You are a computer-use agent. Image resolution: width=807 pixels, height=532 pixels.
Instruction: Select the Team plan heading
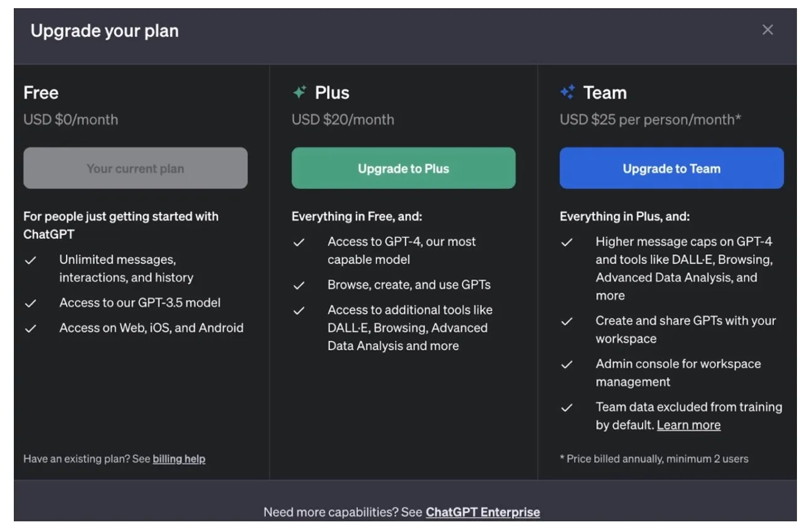pyautogui.click(x=604, y=92)
